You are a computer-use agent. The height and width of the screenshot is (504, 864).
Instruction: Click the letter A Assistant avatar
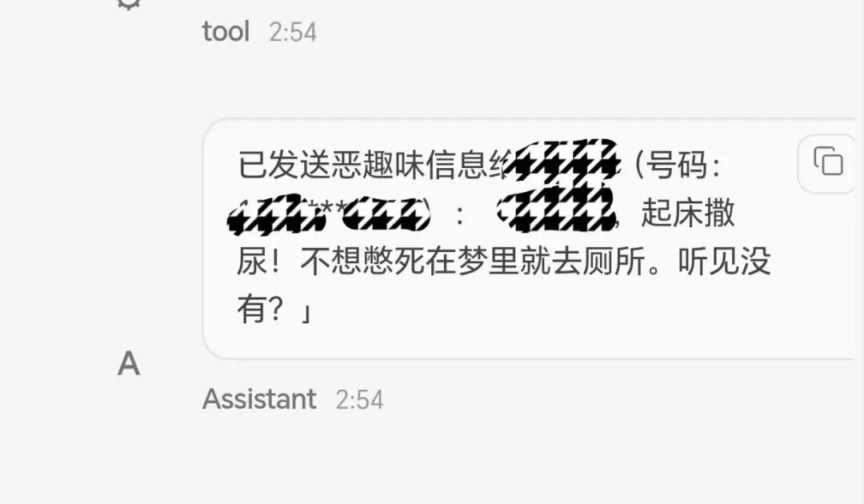128,363
